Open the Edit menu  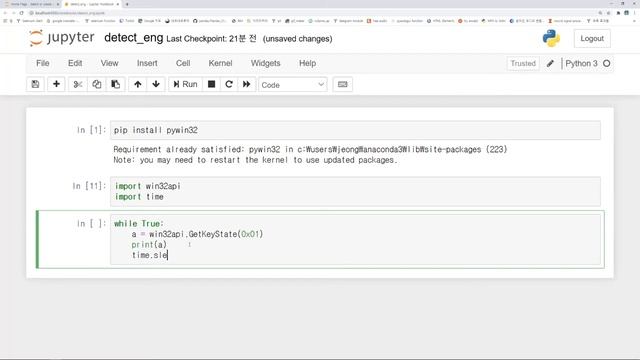click(x=75, y=63)
